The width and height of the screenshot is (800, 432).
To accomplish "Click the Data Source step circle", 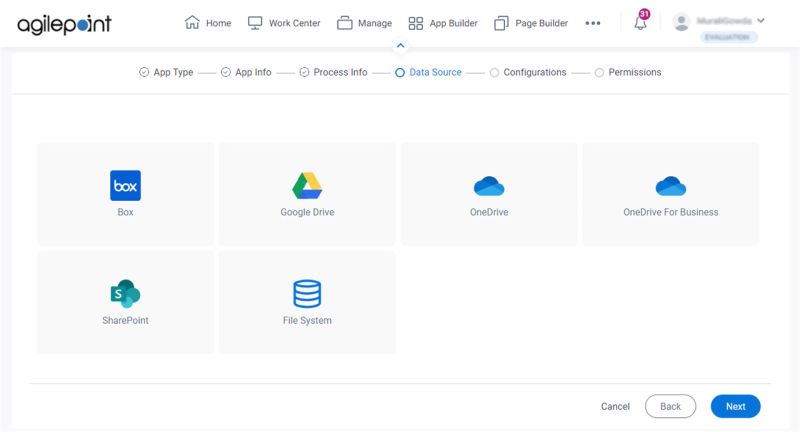I will point(400,72).
